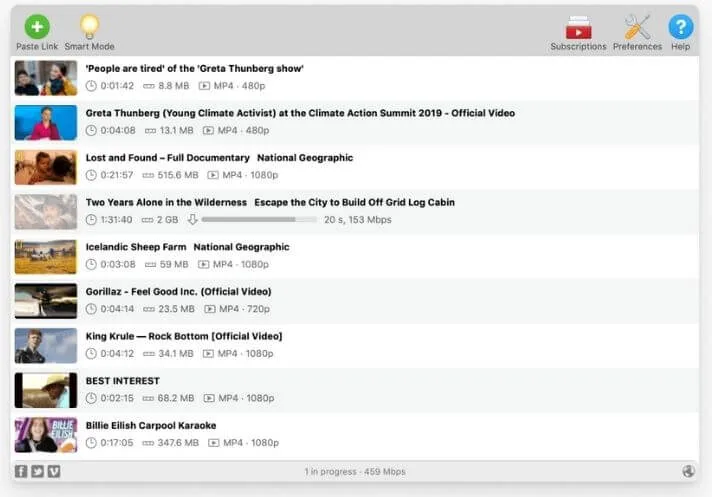Select the Billie Eilish Carpool Karaoke thumbnail
712x497 pixels.
click(x=46, y=435)
